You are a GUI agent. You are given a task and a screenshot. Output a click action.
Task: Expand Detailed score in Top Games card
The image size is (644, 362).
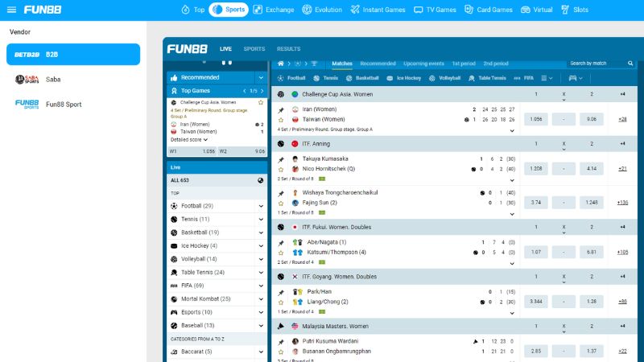tap(189, 140)
